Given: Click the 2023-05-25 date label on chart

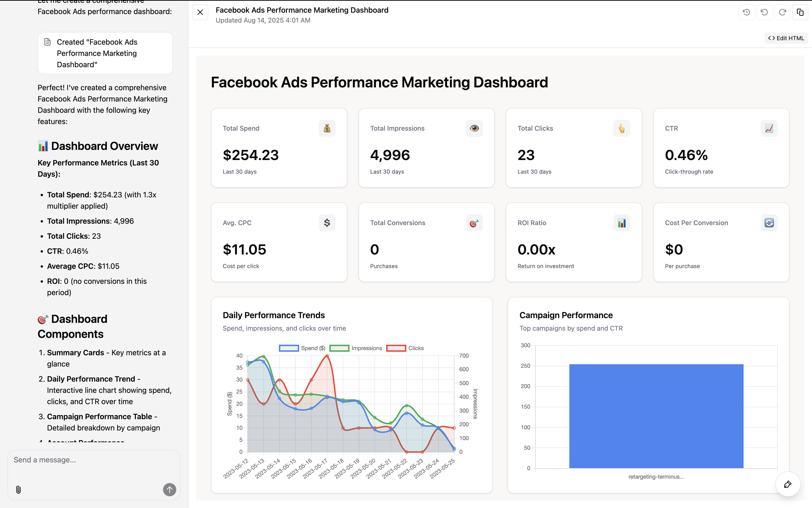Looking at the screenshot, I should click(442, 468).
